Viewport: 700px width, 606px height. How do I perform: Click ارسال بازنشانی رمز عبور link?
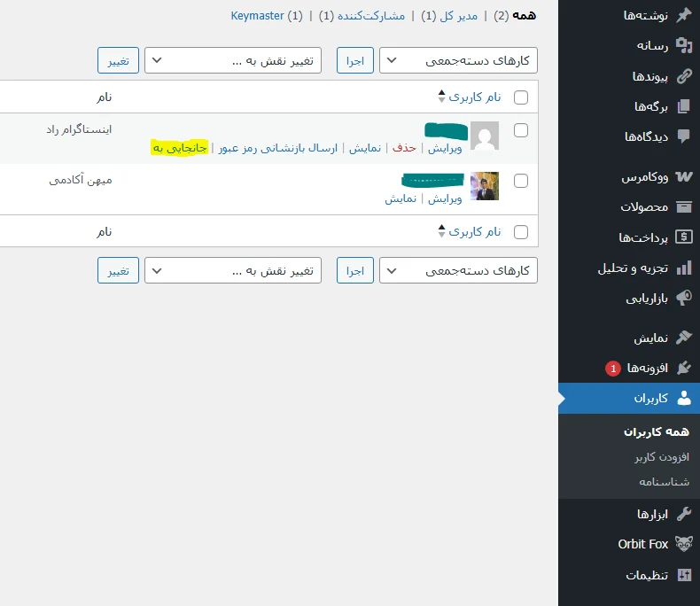277,148
